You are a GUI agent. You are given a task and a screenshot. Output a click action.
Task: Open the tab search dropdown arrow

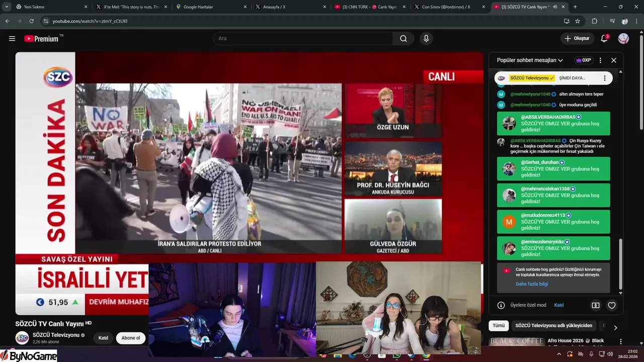coord(7,7)
